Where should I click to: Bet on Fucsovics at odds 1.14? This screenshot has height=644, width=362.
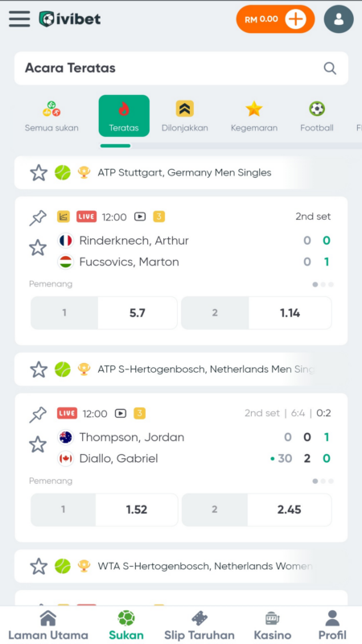pyautogui.click(x=257, y=313)
